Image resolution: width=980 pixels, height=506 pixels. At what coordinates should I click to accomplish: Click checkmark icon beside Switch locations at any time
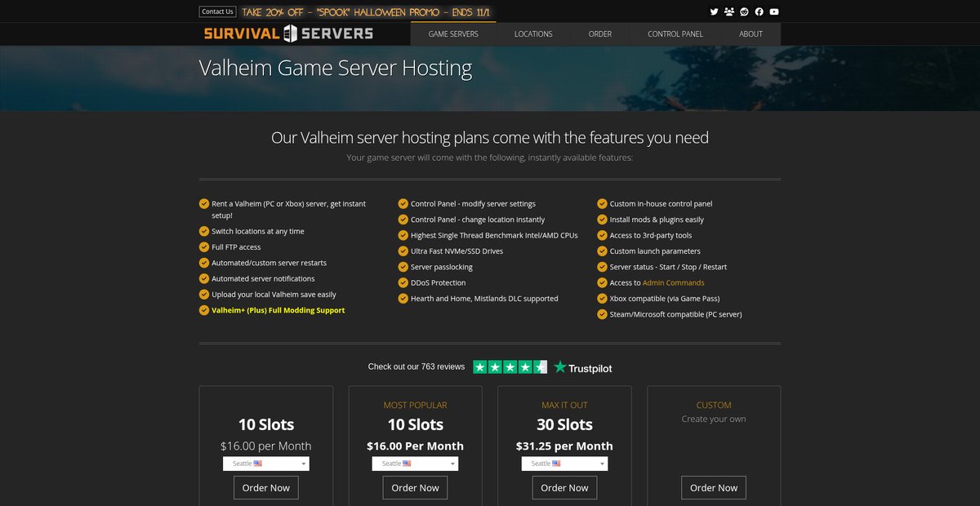[204, 232]
